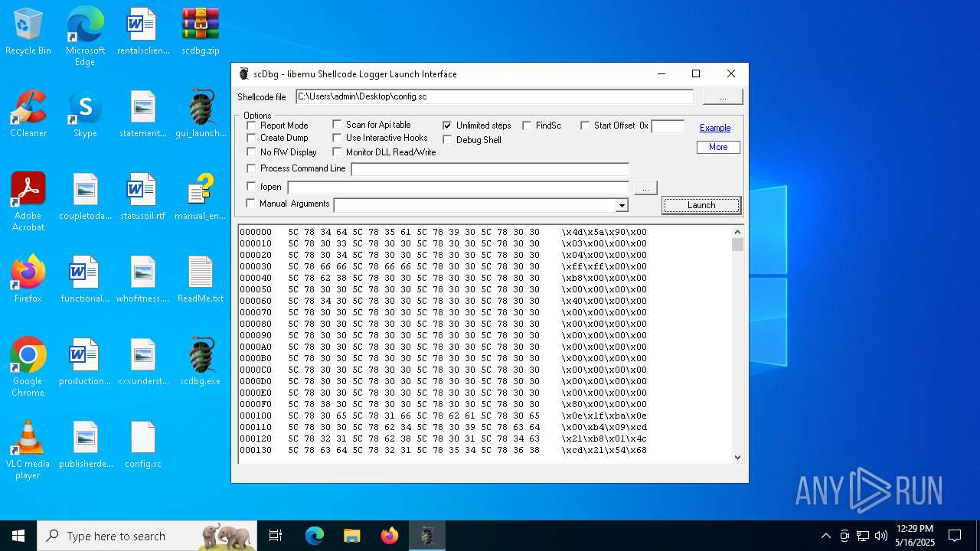Open Google Chrome desktop shortcut
Screen dimensions: 980x551
click(x=28, y=367)
